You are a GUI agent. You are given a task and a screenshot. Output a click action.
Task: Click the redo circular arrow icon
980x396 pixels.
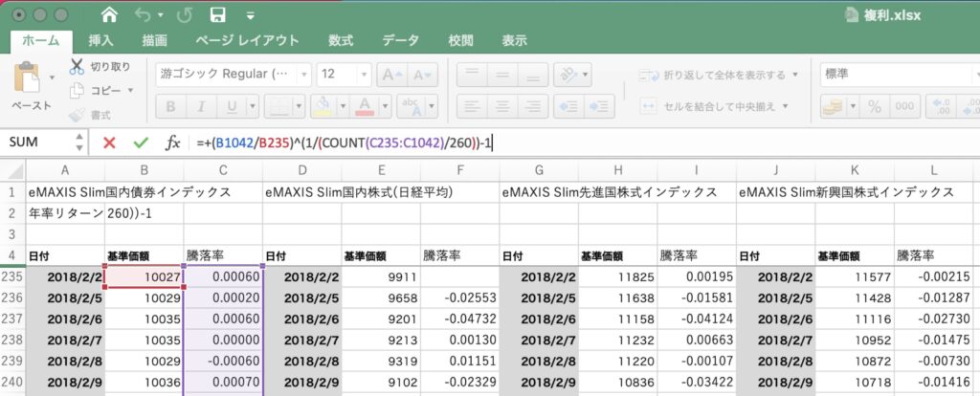tap(184, 14)
